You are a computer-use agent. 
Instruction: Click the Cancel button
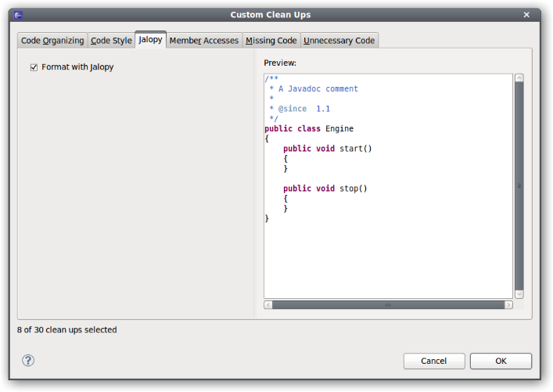point(434,361)
